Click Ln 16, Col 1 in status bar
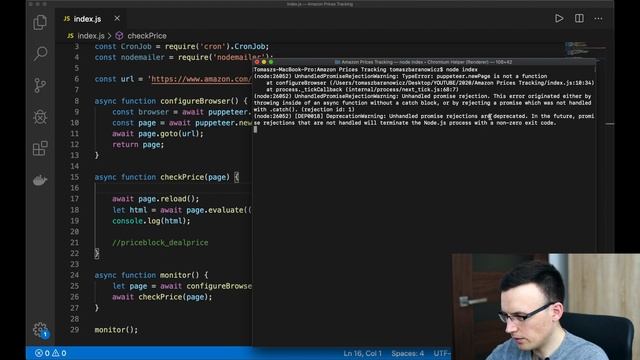 [x=362, y=353]
